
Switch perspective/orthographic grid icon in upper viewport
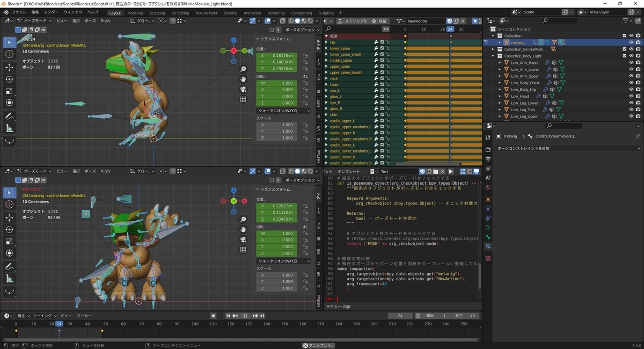coord(243,99)
